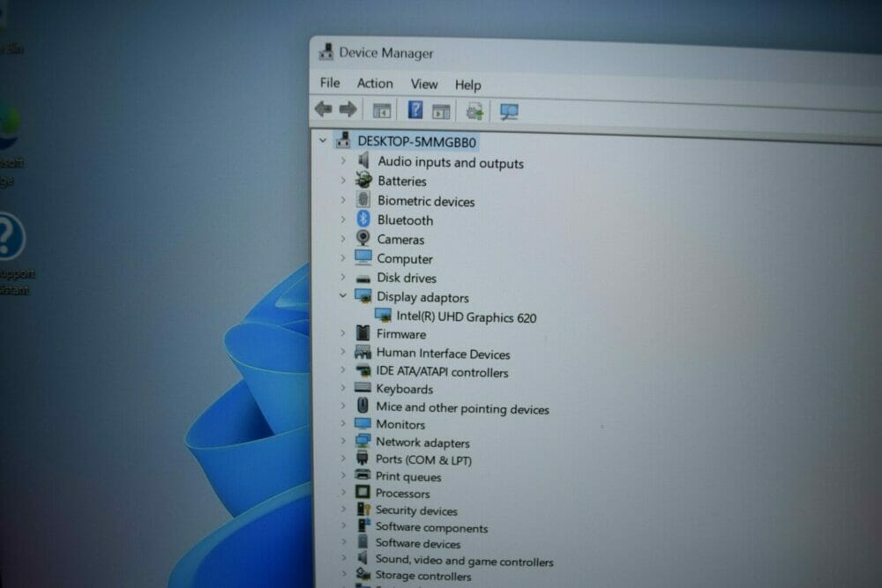Toggle the console tree pane icon
Image resolution: width=882 pixels, height=588 pixels.
(382, 111)
